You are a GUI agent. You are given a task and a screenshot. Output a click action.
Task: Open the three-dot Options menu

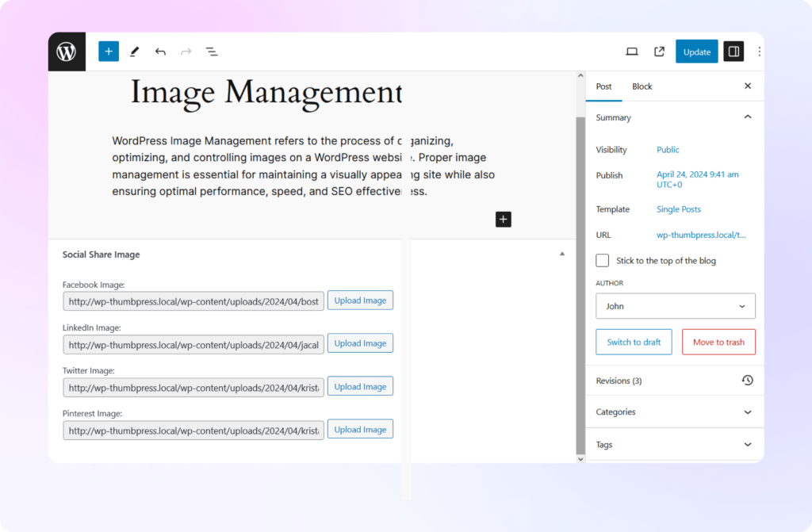point(759,52)
